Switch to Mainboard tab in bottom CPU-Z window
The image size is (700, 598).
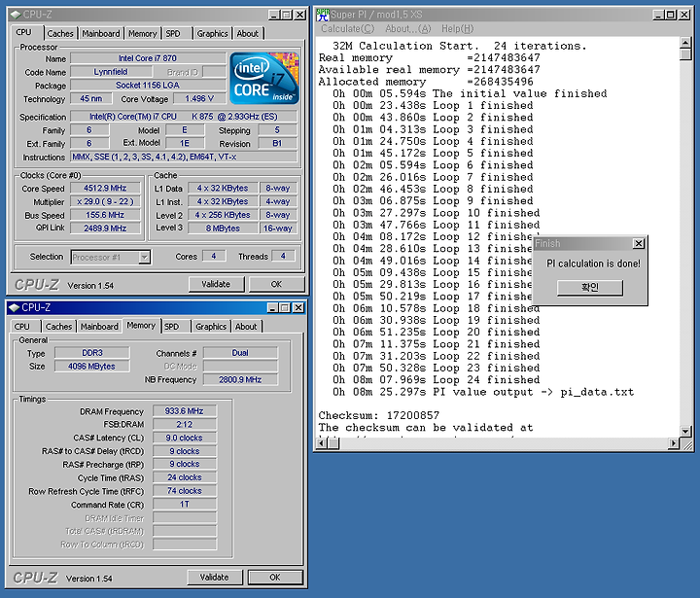click(99, 327)
